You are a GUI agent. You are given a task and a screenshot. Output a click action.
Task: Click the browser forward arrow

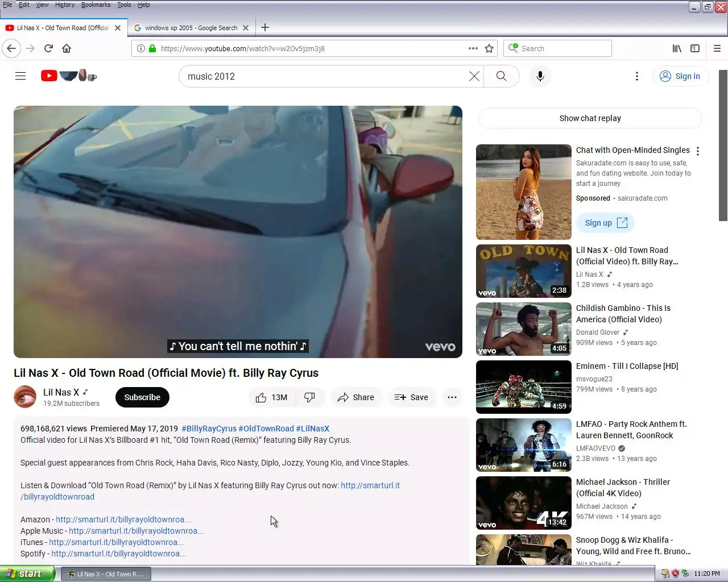(30, 48)
